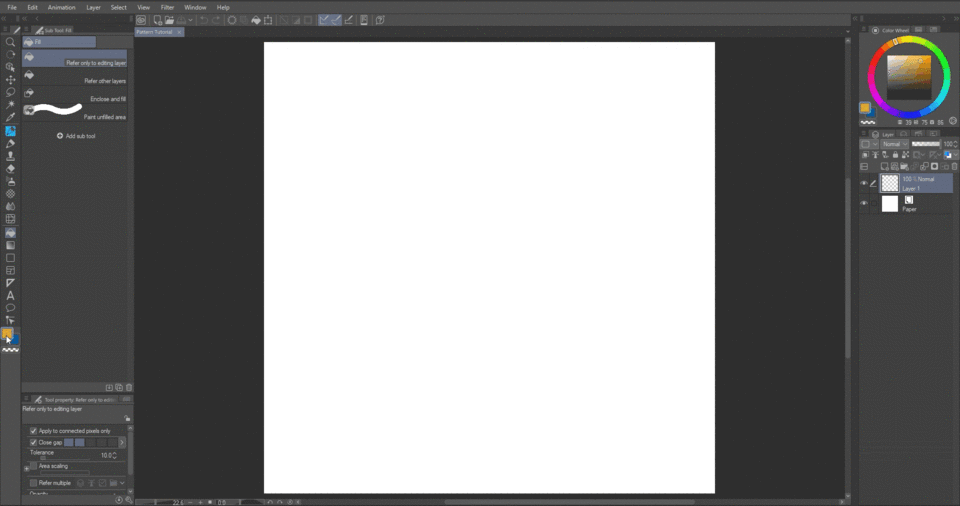Select the Move layer tool

pyautogui.click(x=10, y=80)
